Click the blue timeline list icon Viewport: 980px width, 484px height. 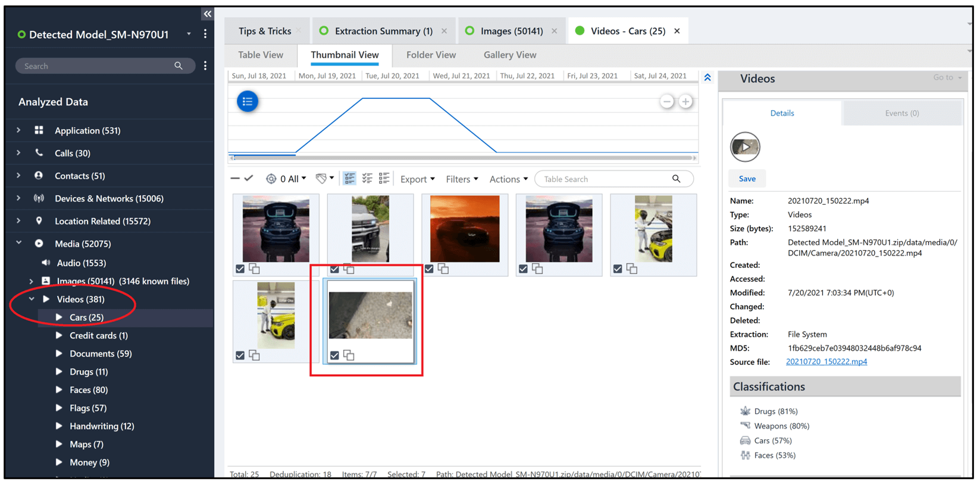point(248,102)
